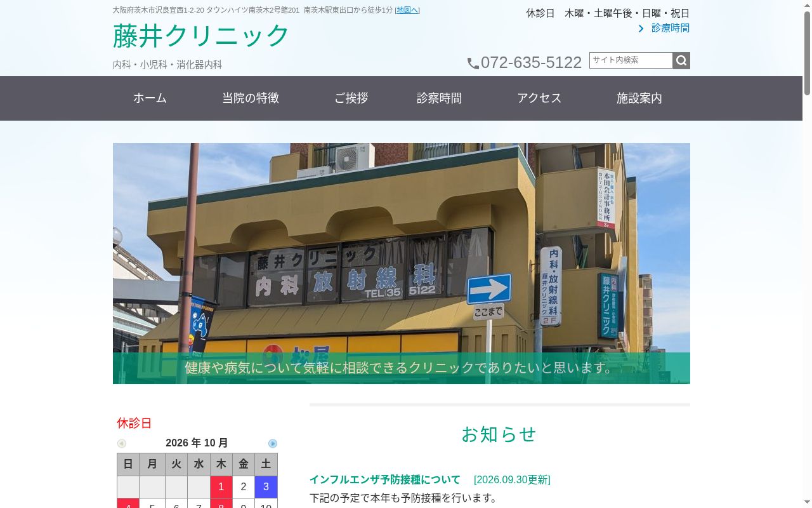Image resolution: width=812 pixels, height=508 pixels.
Task: Click the 休診日 木曜・土曜午後・日曜・祝日 header text
Action: [x=608, y=13]
